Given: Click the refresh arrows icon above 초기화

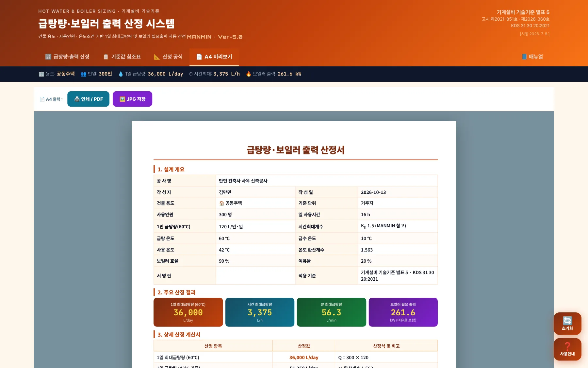Looking at the screenshot, I should click(567, 321).
